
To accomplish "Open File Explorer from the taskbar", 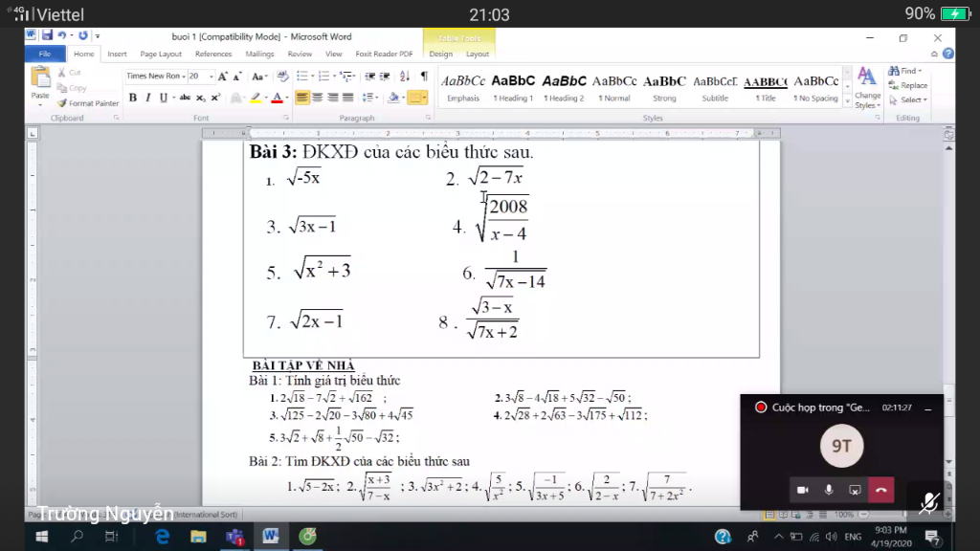I will pos(198,537).
